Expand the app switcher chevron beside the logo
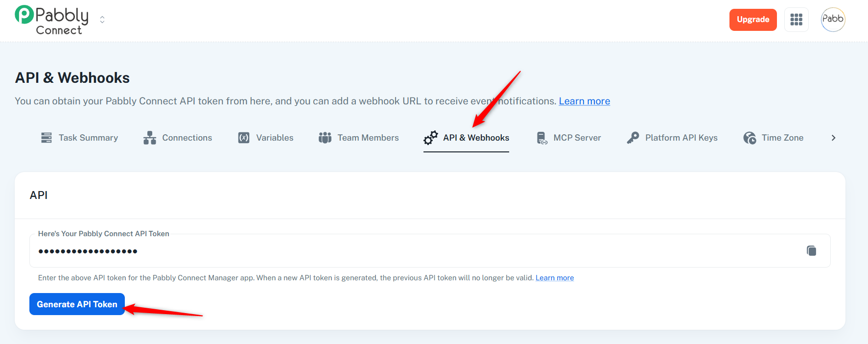 click(102, 20)
